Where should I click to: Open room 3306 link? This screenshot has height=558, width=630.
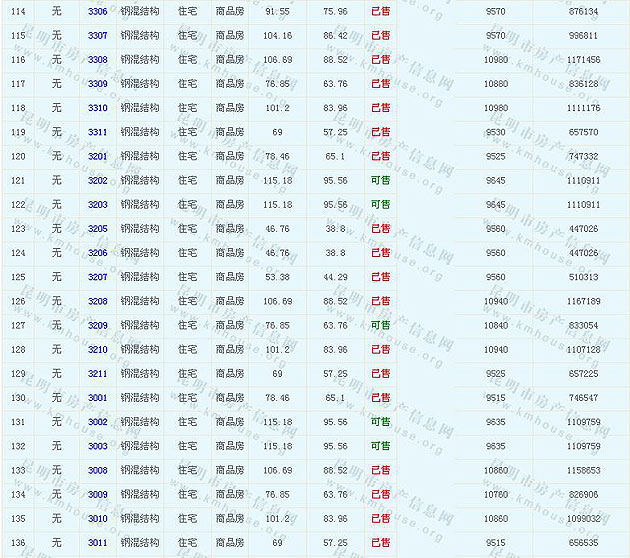click(97, 11)
